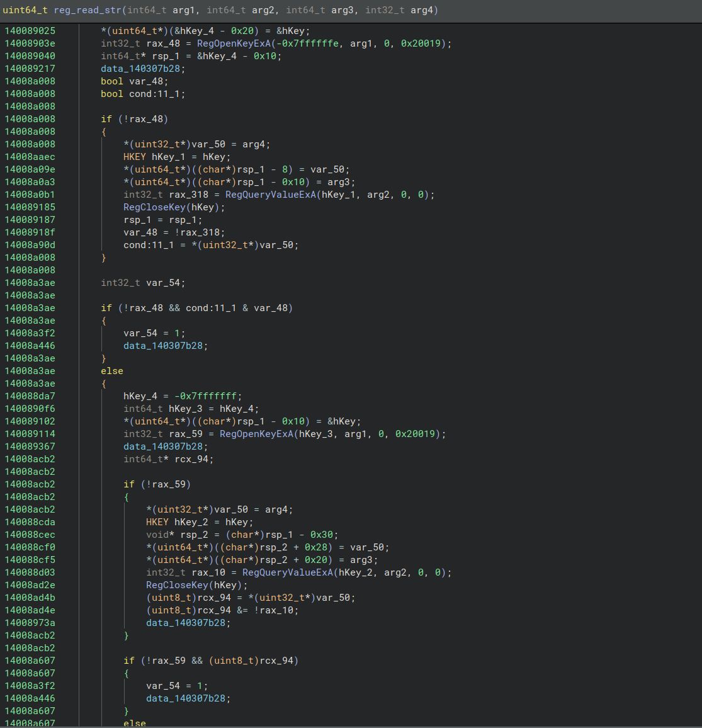Click the arg2 parameter in the function signature
Viewport: 702px width, 728px height.
coord(263,10)
